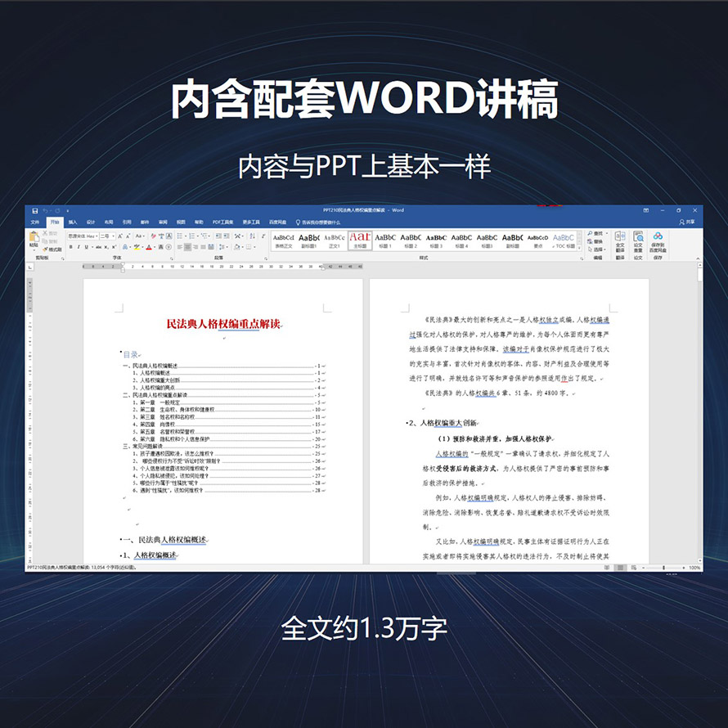The width and height of the screenshot is (728, 728).
Task: Select the 标题 2 style
Action: pyautogui.click(x=411, y=241)
